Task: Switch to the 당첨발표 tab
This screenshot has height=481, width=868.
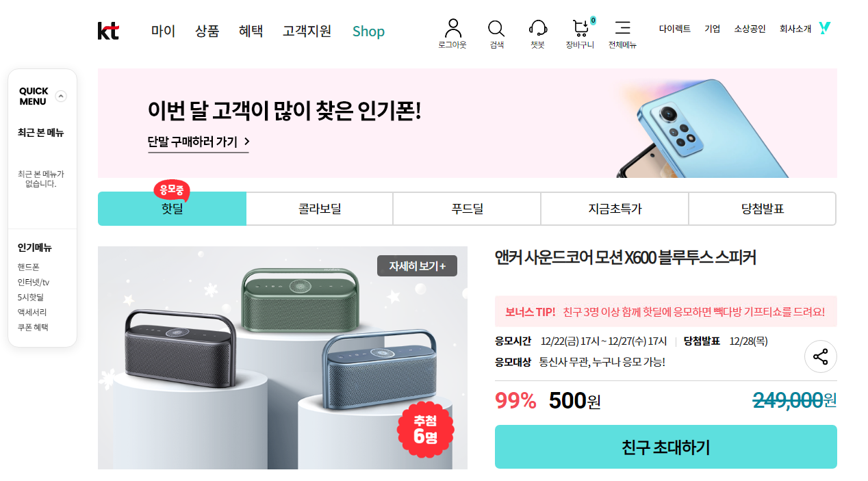Action: pos(763,209)
